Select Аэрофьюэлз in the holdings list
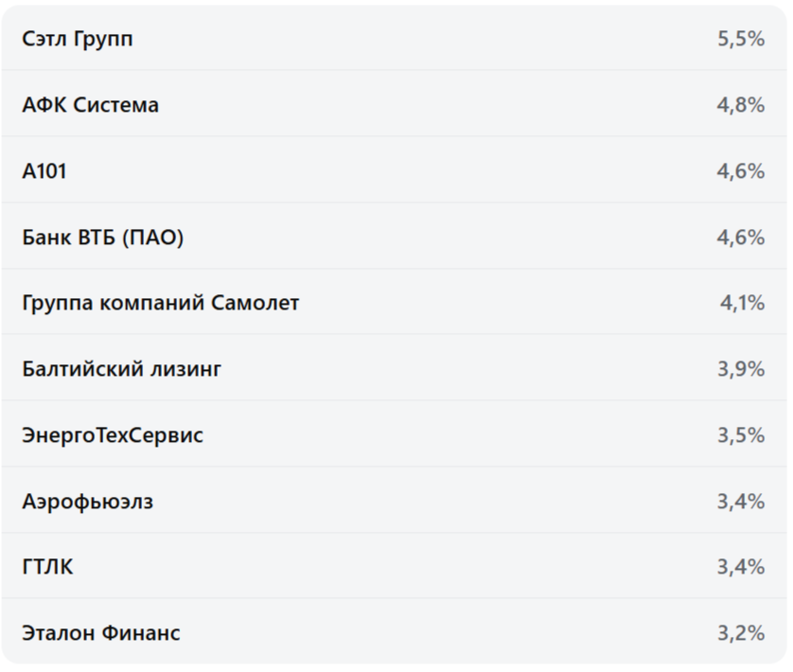793x672 pixels. click(x=88, y=502)
